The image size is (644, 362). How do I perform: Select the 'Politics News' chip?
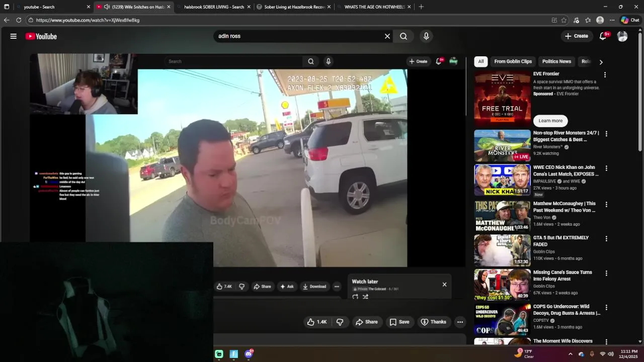point(556,61)
